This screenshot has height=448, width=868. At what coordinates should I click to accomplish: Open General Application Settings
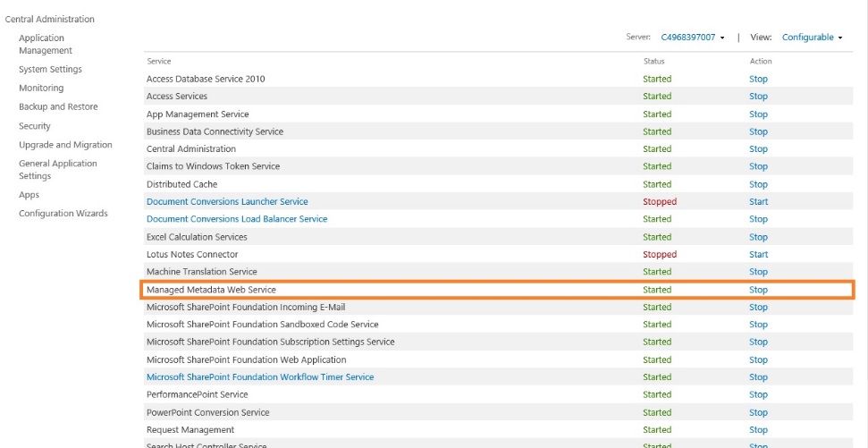[57, 170]
